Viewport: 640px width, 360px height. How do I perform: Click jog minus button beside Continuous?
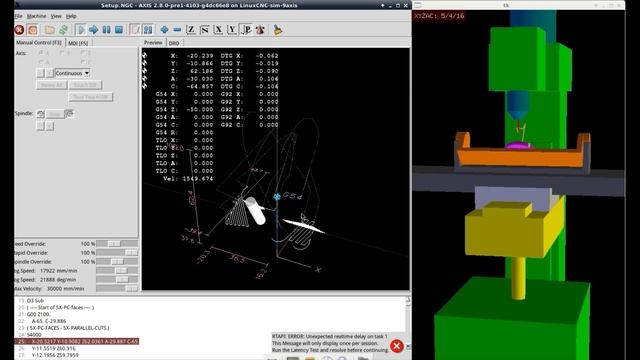click(40, 73)
